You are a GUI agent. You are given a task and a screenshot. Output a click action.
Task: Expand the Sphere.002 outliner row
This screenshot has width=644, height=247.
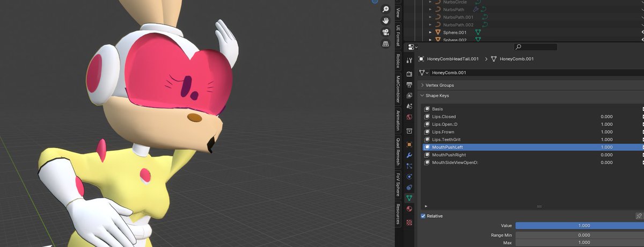tap(430, 40)
